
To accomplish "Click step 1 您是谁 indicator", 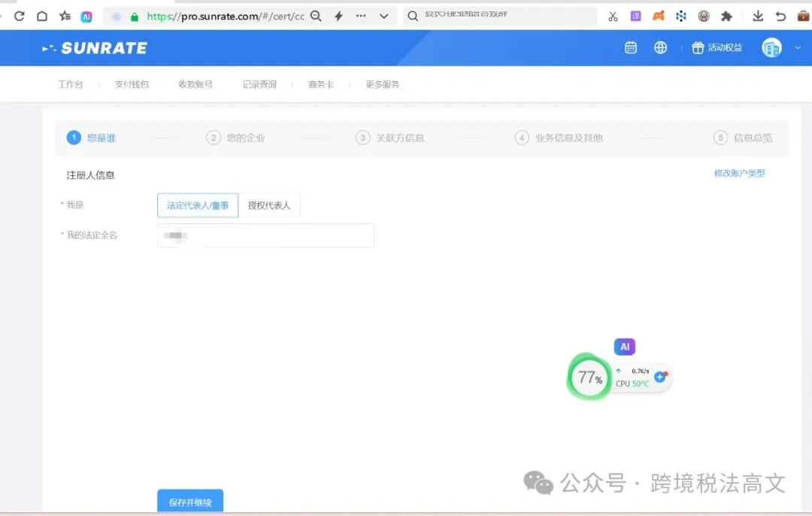I will pos(91,138).
